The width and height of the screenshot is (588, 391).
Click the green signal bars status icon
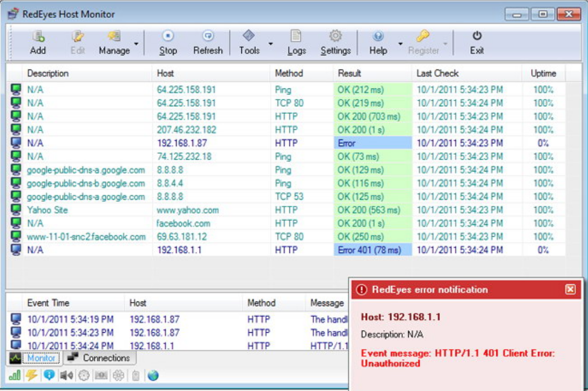[x=15, y=375]
